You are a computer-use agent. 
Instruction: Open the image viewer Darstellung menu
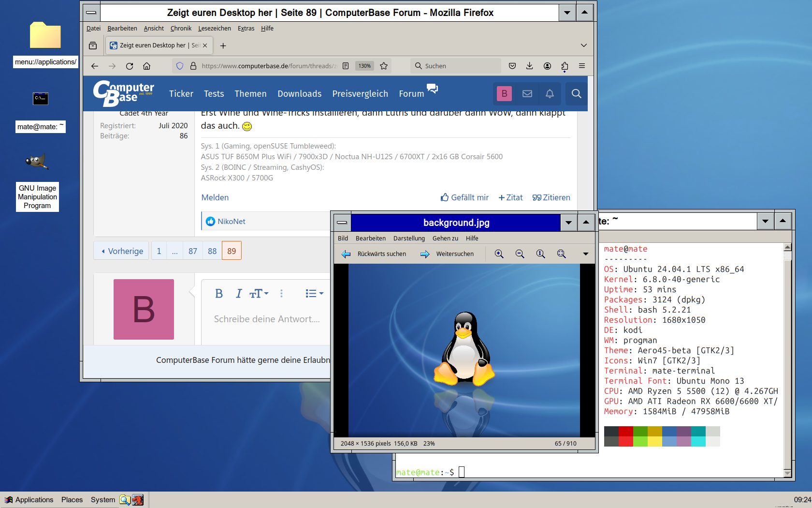[409, 239]
